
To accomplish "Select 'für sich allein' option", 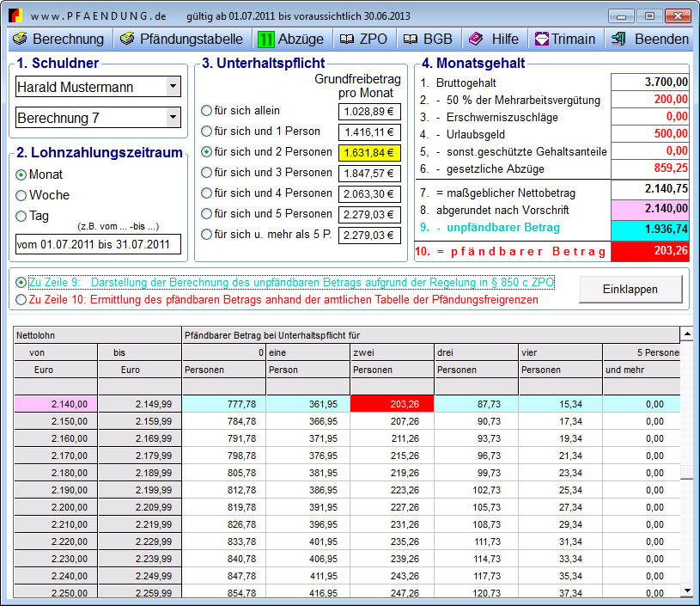I will click(206, 110).
